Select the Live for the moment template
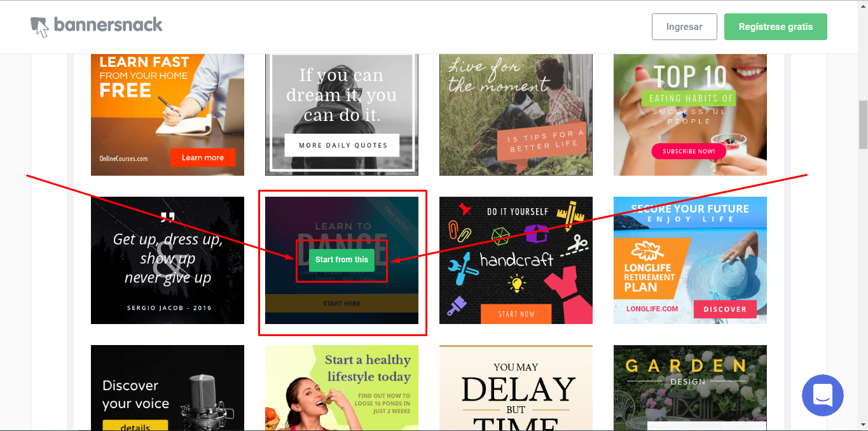 [516, 115]
